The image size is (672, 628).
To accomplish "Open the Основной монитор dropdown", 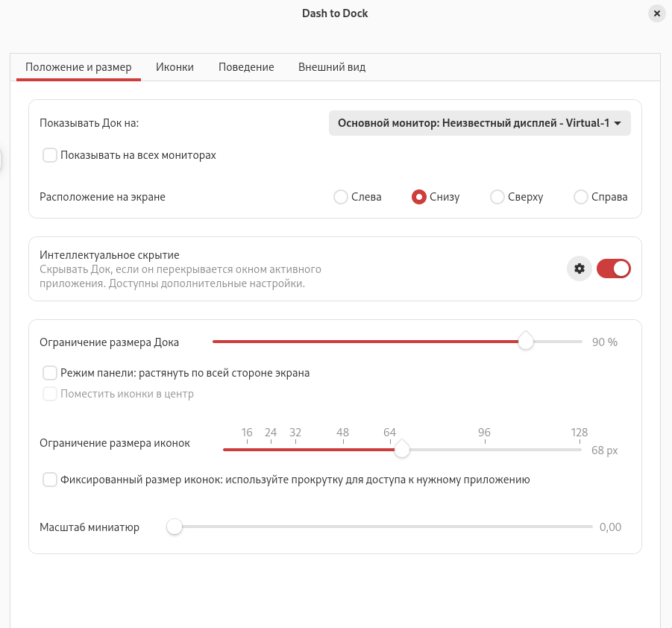I will click(480, 123).
